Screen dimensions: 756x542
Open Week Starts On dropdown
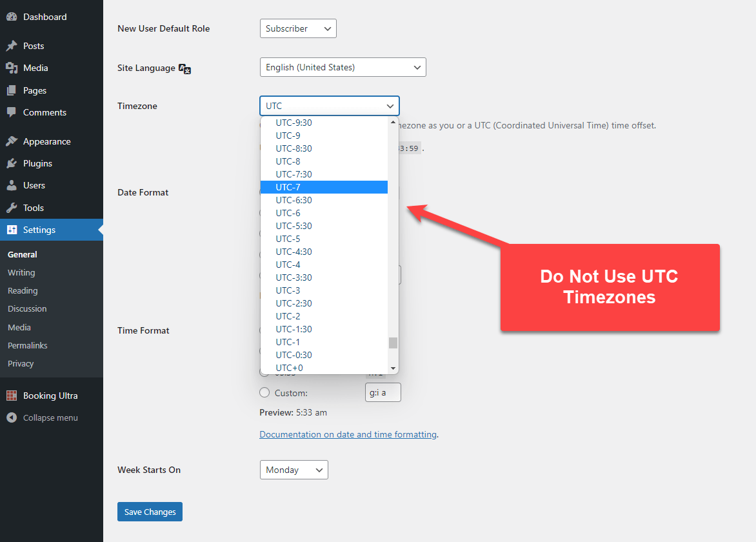(x=293, y=470)
